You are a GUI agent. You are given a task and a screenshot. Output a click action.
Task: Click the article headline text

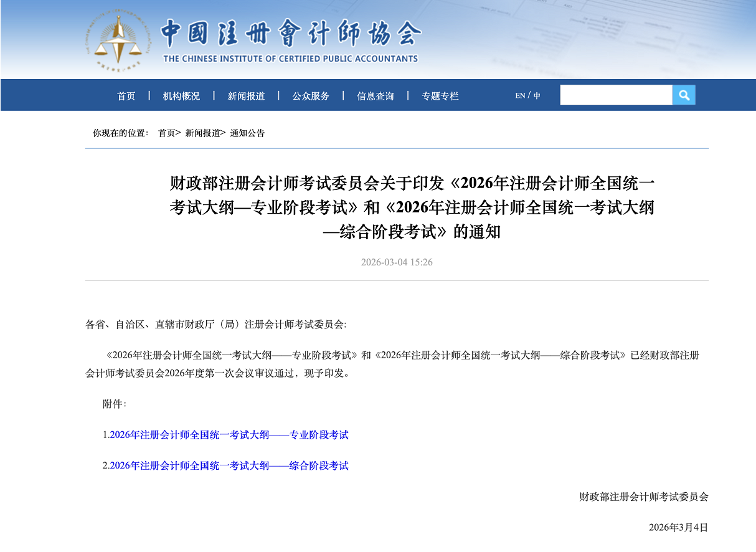pos(412,207)
